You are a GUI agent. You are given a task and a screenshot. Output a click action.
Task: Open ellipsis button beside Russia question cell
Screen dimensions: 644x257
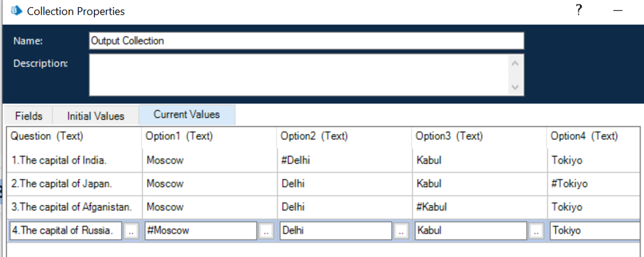[132, 231]
